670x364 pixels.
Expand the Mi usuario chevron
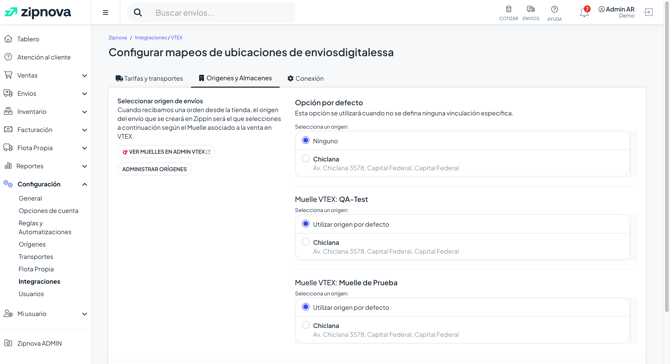pos(85,314)
